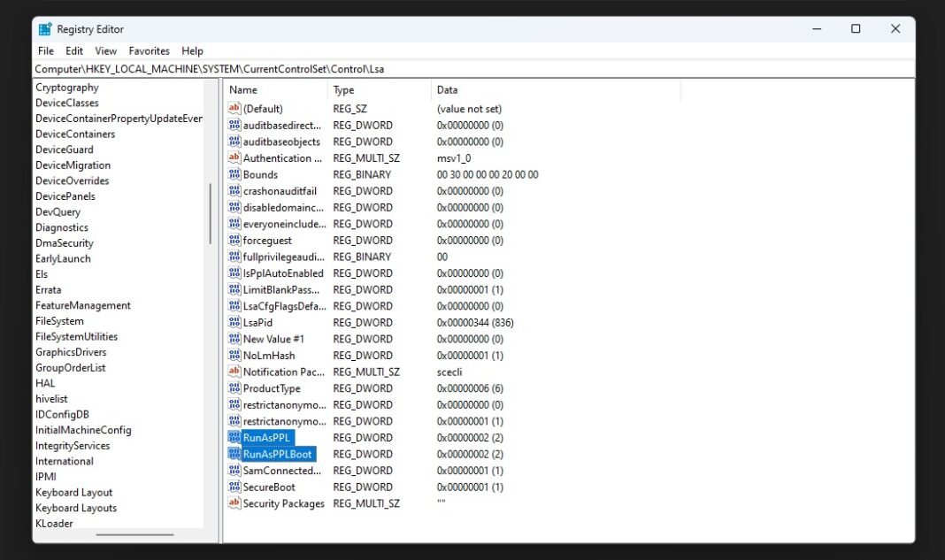This screenshot has width=945, height=560.
Task: Open the Edit menu
Action: point(74,51)
